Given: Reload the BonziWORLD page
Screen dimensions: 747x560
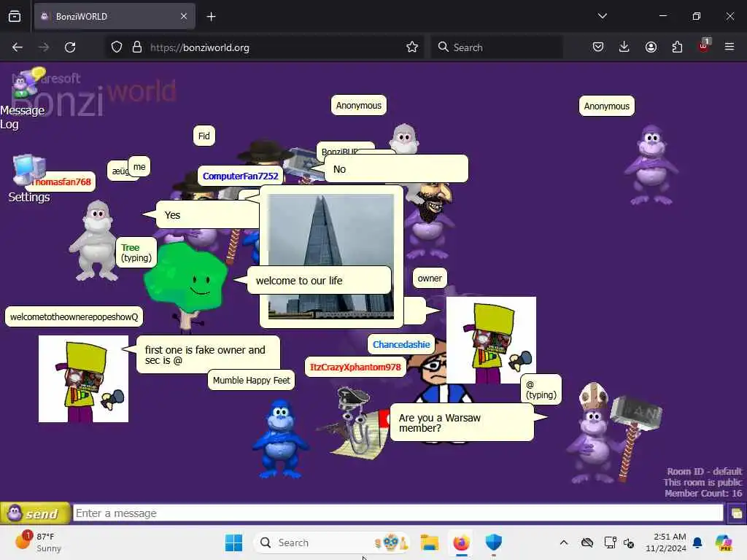Looking at the screenshot, I should tap(70, 47).
